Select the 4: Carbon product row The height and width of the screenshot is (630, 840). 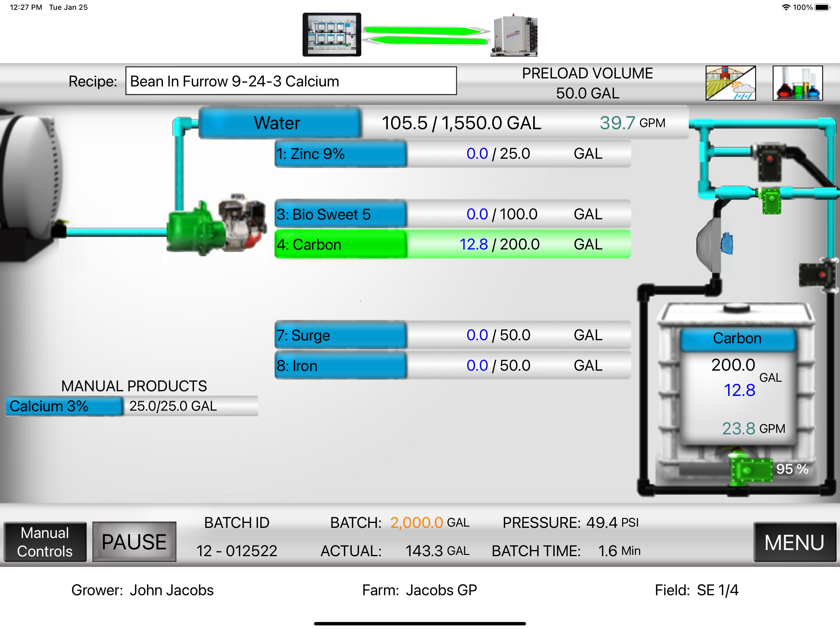pyautogui.click(x=452, y=244)
